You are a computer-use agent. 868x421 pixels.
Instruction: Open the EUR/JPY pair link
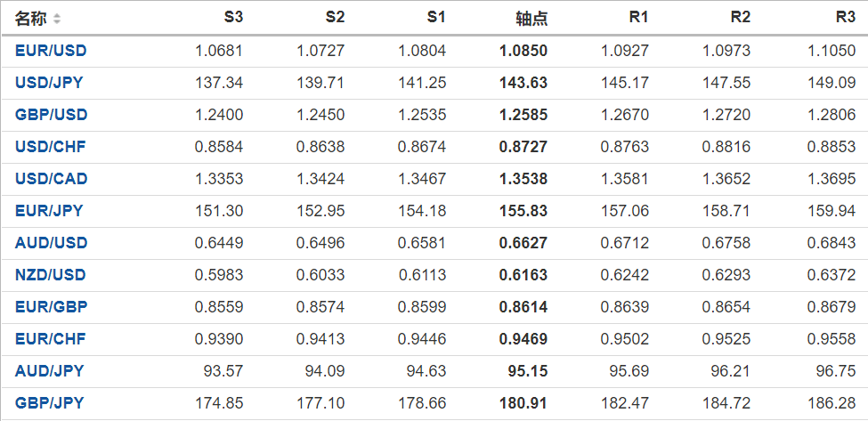click(49, 211)
